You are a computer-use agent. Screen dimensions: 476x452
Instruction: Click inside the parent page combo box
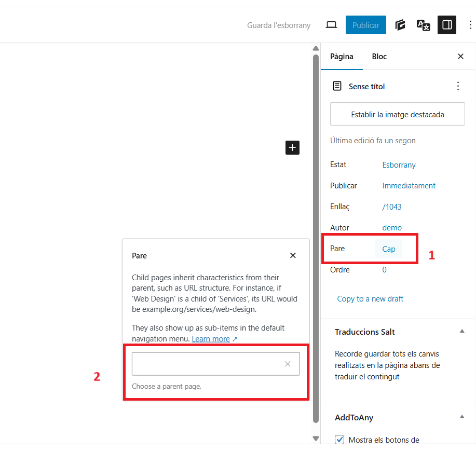208,364
